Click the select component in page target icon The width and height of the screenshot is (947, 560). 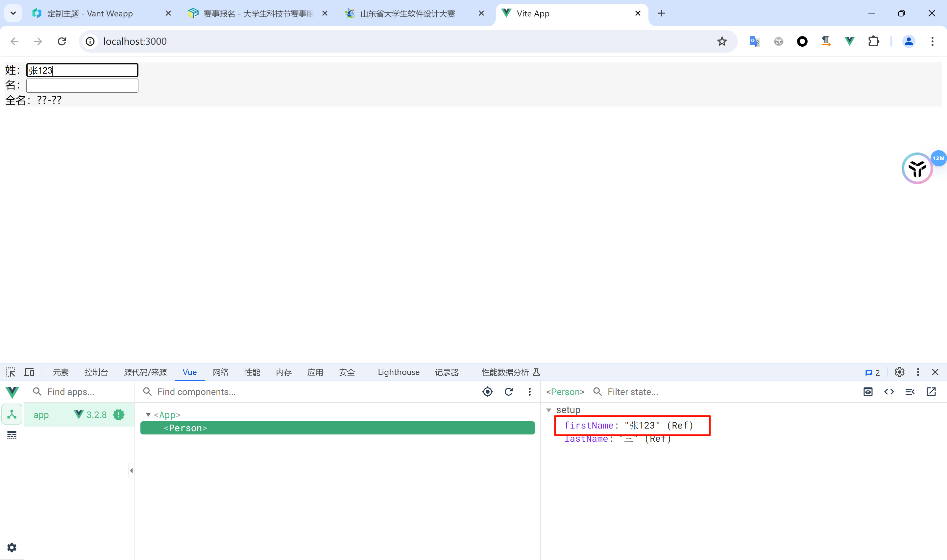tap(487, 392)
